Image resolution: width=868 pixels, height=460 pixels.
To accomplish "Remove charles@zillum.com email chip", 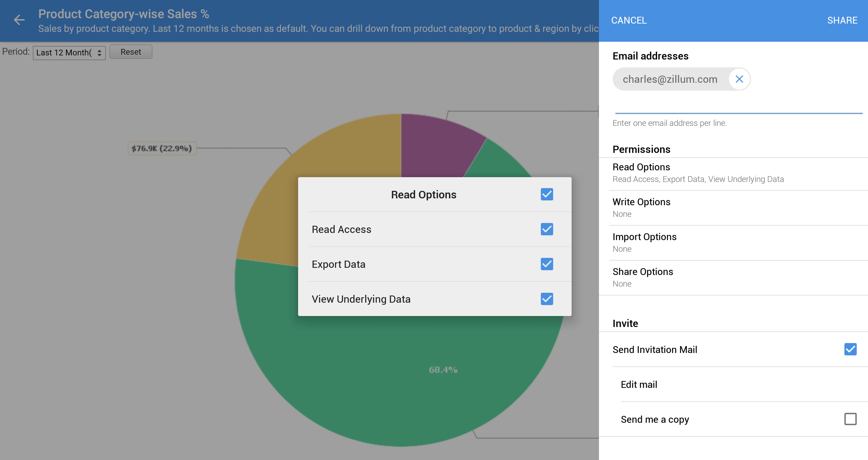I will (739, 79).
